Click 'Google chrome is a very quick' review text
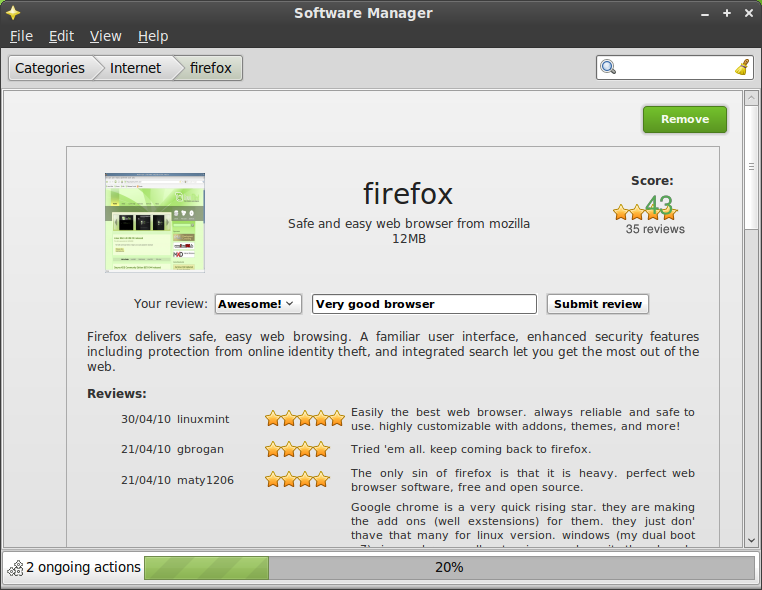The image size is (762, 590). (523, 525)
